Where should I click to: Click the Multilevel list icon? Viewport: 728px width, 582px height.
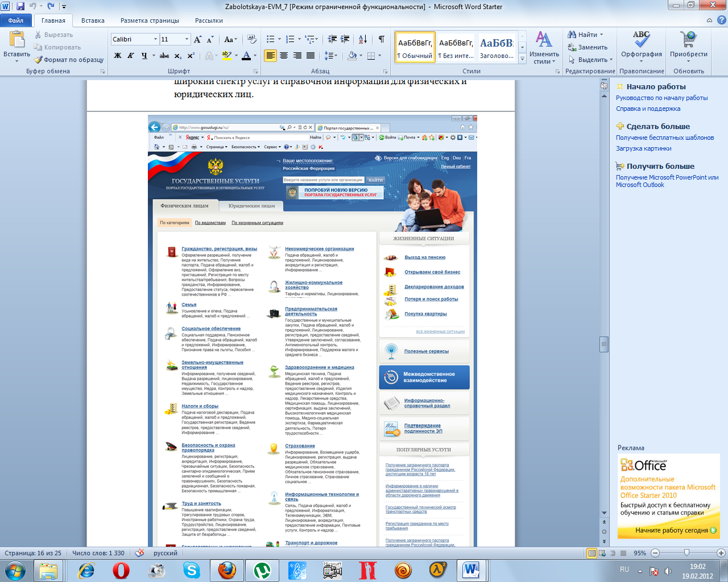point(309,39)
